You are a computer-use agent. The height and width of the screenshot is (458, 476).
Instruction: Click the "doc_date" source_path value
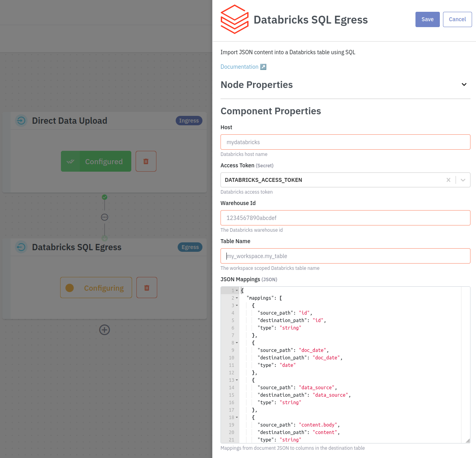click(313, 350)
